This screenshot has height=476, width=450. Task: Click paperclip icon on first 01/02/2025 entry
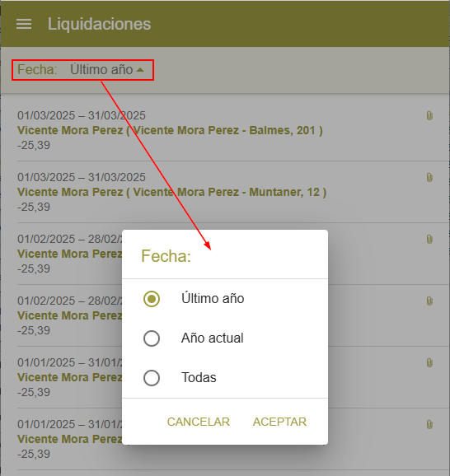tap(429, 239)
